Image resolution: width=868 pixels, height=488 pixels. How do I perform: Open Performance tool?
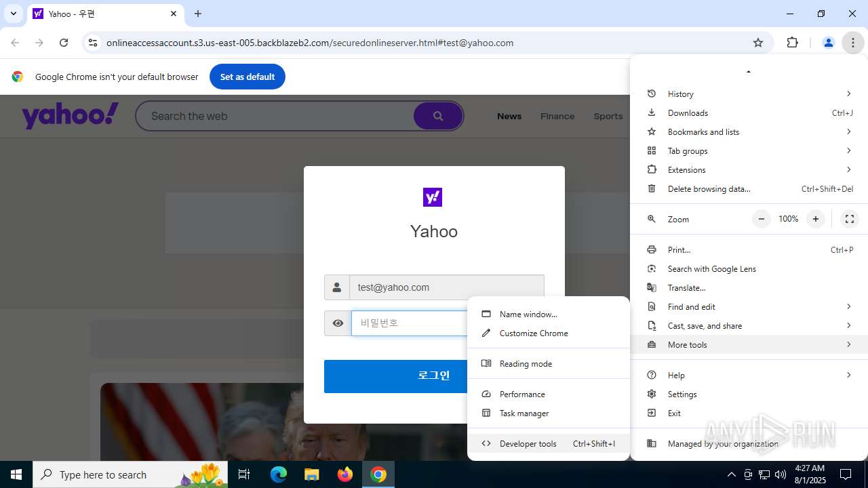click(549, 394)
